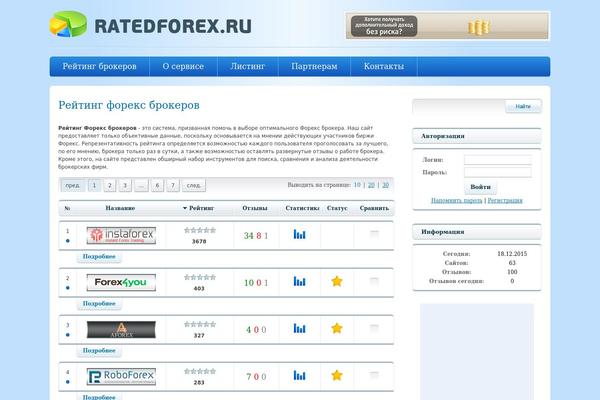
Task: Click the gold status star for AForex
Action: (x=337, y=328)
